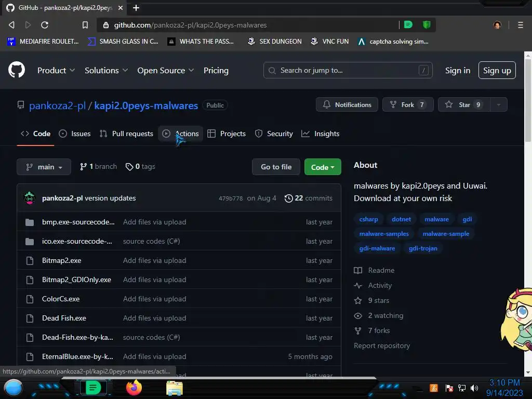Open the green Code dropdown button
The height and width of the screenshot is (399, 532).
[323, 167]
